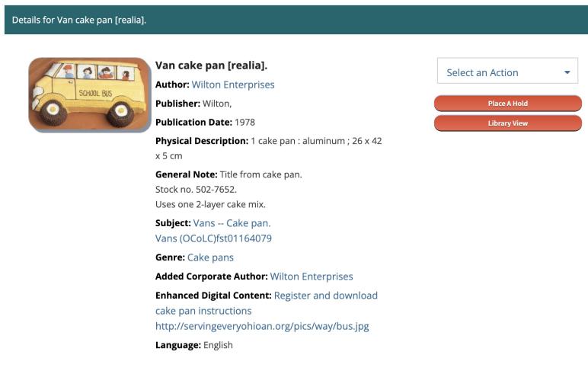Click the Physical Description text
Image resolution: width=588 pixels, height=374 pixels.
click(x=269, y=149)
